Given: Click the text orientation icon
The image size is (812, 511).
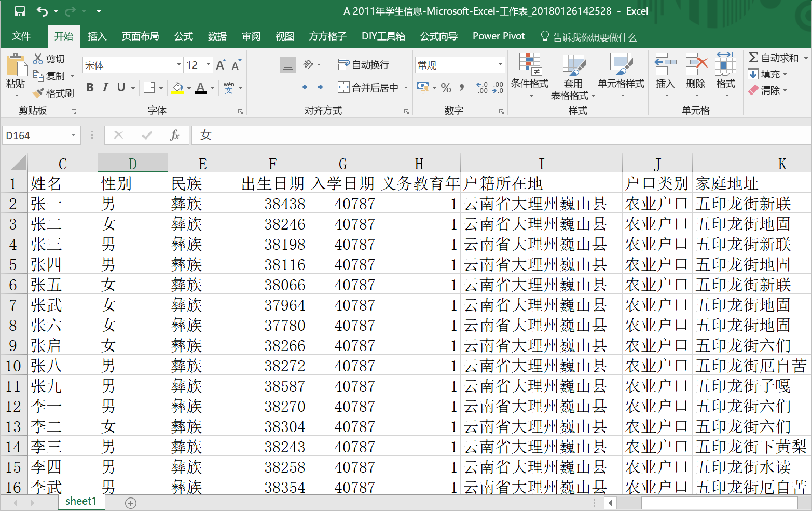Looking at the screenshot, I should tap(308, 64).
